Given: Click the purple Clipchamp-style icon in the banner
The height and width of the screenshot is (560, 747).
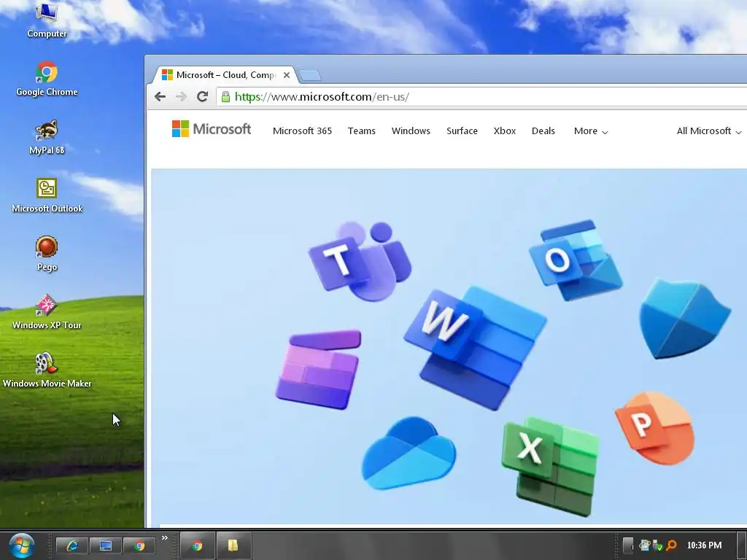Looking at the screenshot, I should pos(319,369).
